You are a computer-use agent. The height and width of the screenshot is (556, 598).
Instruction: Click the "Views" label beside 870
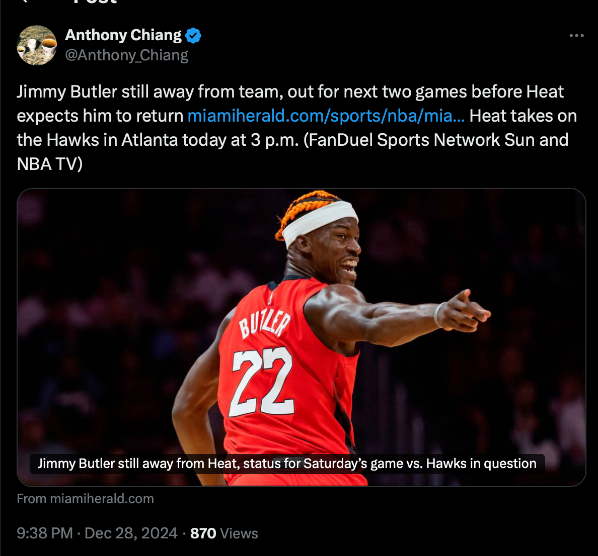[239, 533]
